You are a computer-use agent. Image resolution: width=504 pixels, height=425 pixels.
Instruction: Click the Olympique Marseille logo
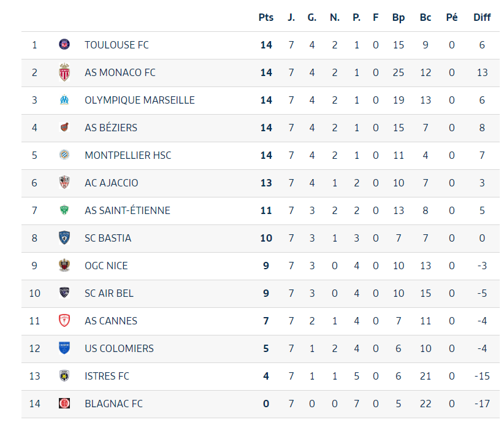64,100
